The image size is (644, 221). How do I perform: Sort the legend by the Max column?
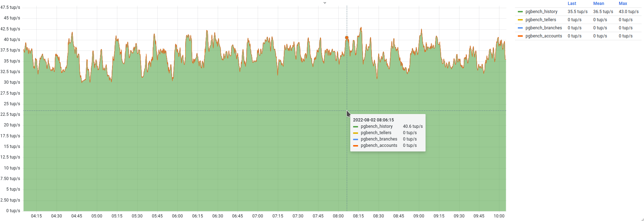(x=623, y=4)
